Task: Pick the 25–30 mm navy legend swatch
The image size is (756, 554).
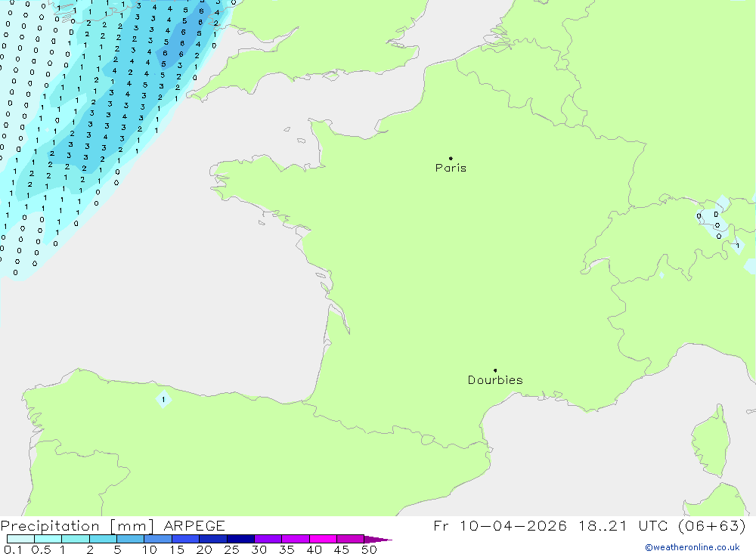Action: point(240,539)
